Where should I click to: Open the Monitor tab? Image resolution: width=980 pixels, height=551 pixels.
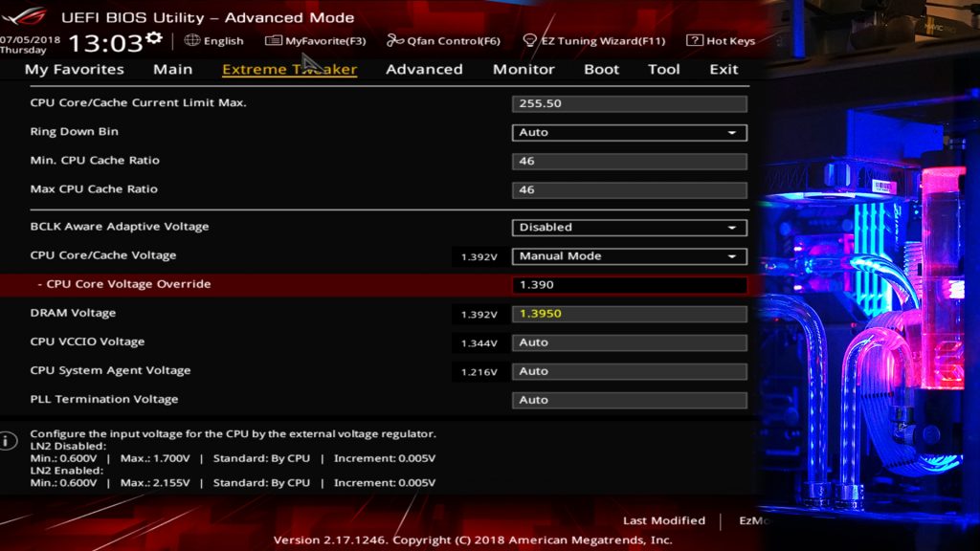point(523,69)
